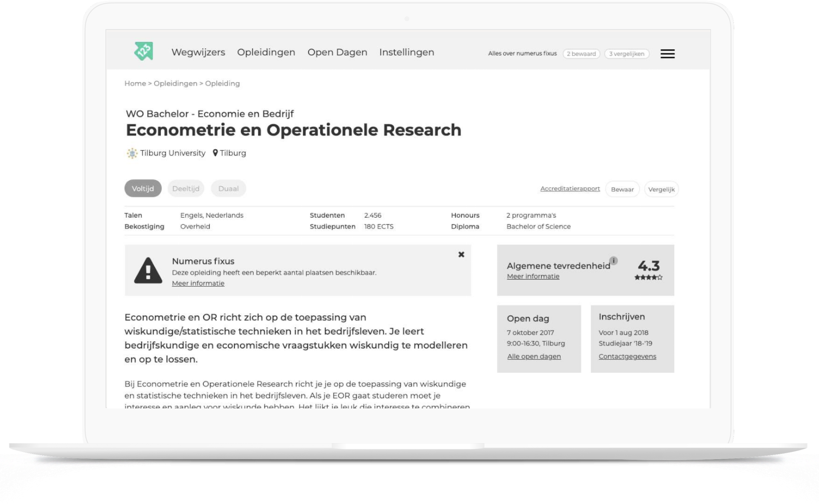Click the 2 bewaard pill
This screenshot has height=504, width=819.
(581, 54)
